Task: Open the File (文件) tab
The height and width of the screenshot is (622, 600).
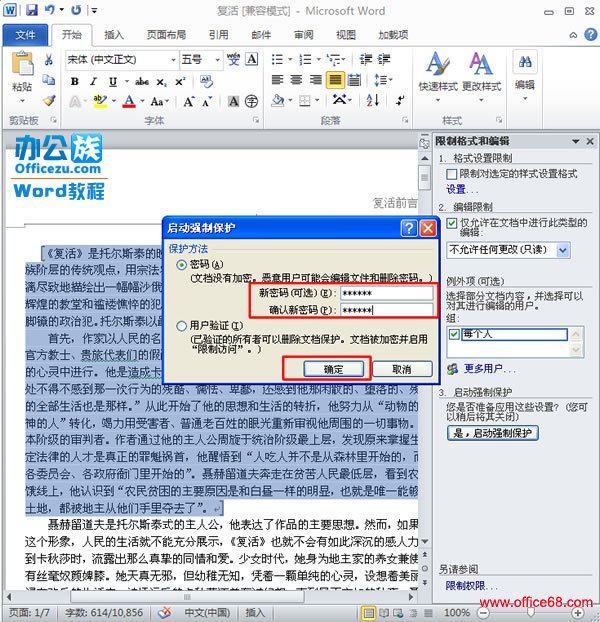Action: point(25,35)
